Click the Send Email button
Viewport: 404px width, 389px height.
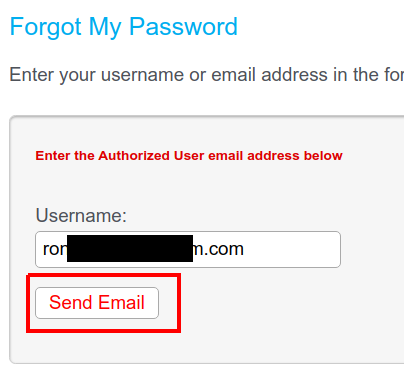pos(97,303)
